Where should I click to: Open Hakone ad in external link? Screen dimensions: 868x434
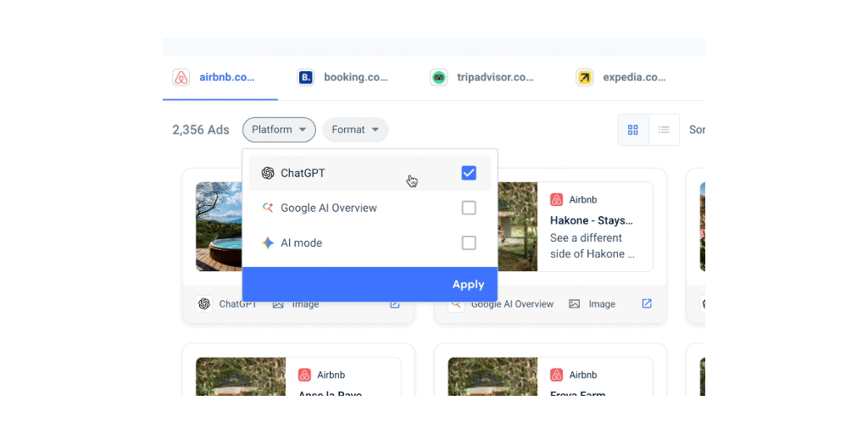click(x=647, y=303)
